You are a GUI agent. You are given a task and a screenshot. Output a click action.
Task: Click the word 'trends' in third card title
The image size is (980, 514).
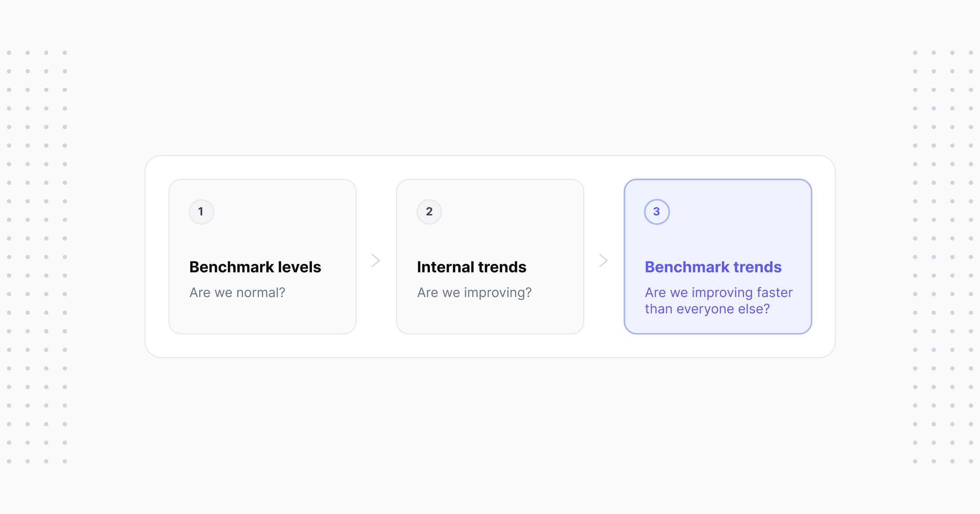(x=758, y=267)
